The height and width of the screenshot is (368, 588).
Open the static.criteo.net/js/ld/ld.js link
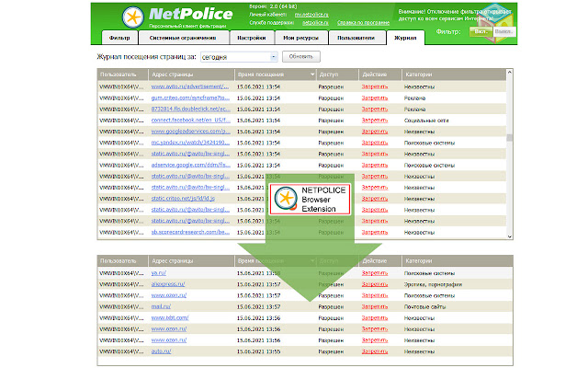(x=183, y=199)
